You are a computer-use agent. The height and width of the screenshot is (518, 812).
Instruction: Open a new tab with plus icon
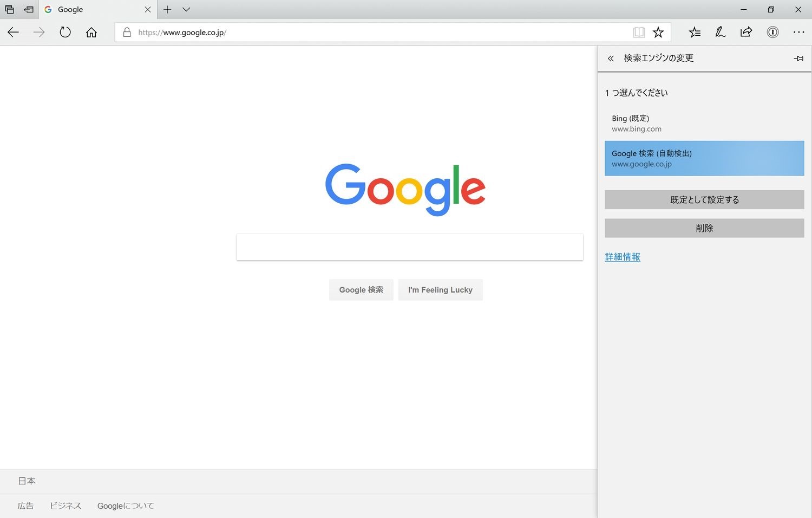[x=167, y=9]
